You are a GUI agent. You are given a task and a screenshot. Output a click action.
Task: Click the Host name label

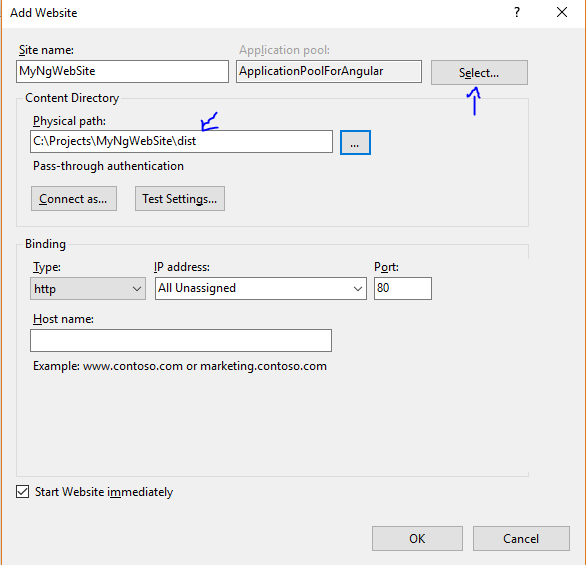(x=63, y=319)
